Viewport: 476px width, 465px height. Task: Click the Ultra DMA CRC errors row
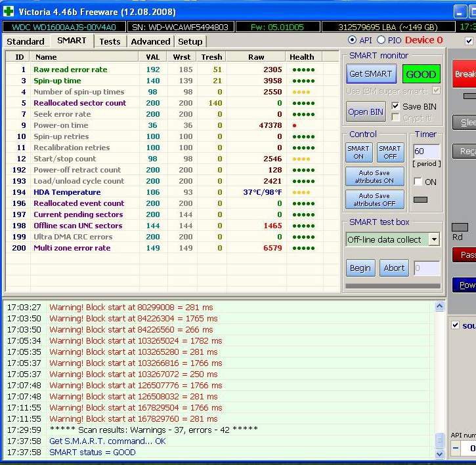click(x=171, y=237)
